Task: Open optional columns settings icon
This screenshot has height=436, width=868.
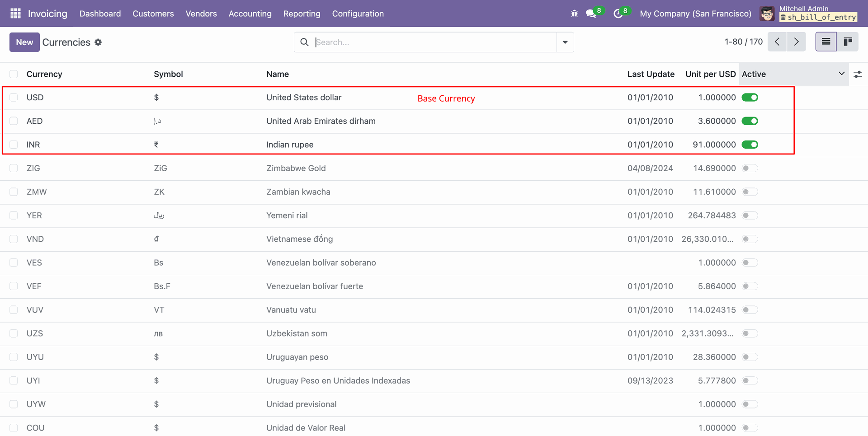Action: tap(858, 75)
